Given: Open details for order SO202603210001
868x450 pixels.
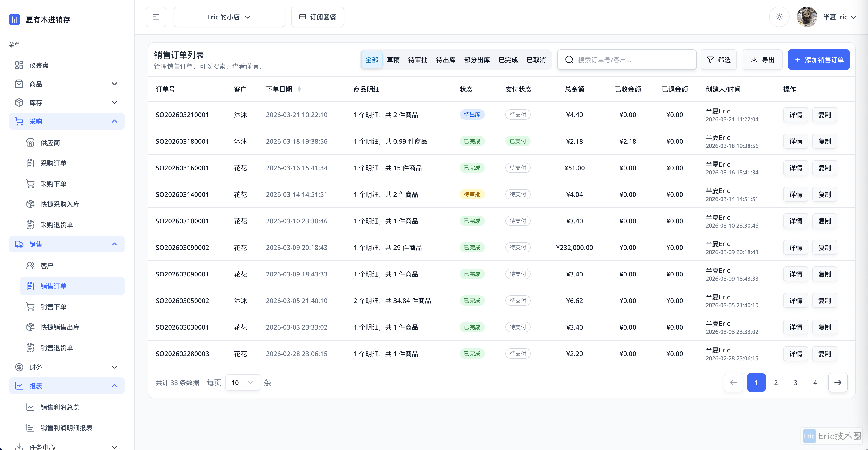Looking at the screenshot, I should click(x=796, y=115).
